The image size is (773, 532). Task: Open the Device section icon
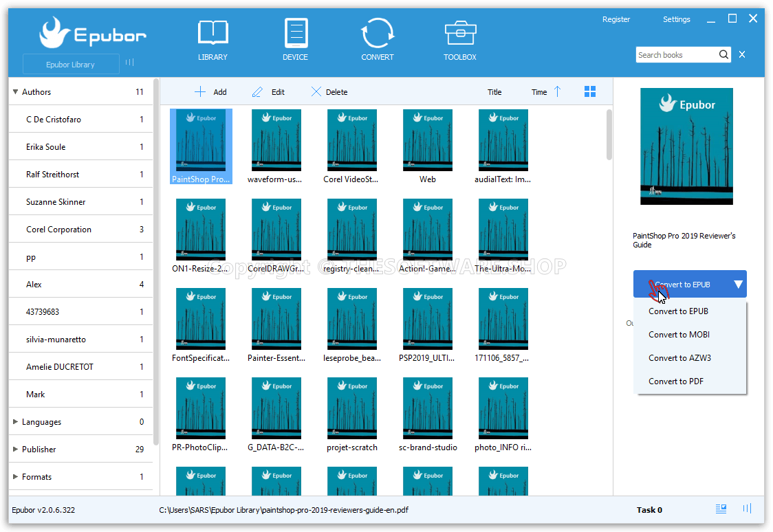(x=295, y=34)
